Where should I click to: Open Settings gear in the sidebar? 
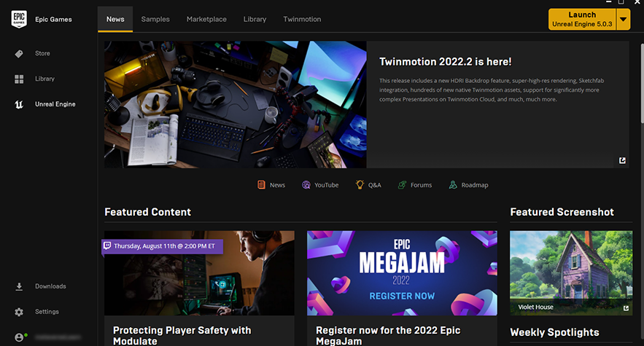(20, 312)
